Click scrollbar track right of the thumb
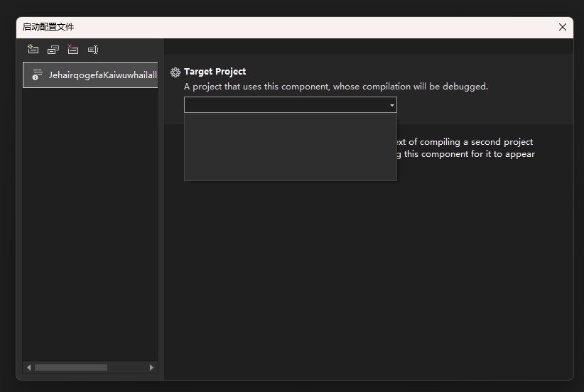Viewport: 584px width, 392px height. point(128,367)
